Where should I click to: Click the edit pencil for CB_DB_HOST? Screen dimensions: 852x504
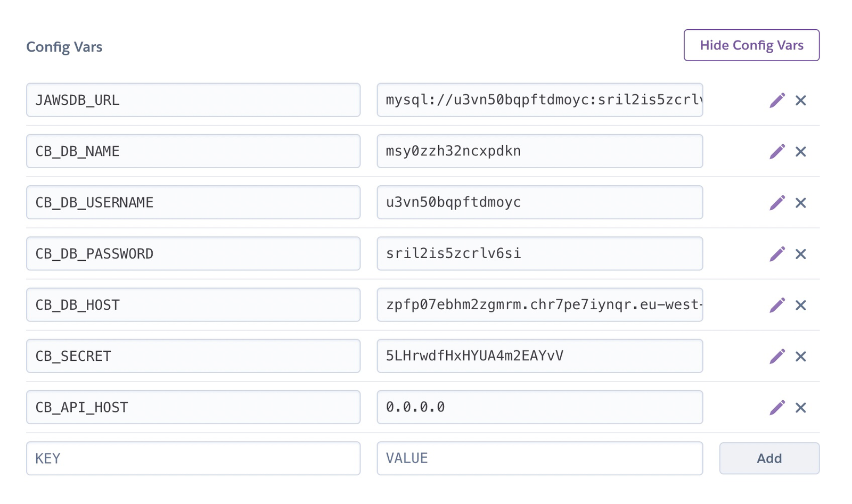pos(779,304)
